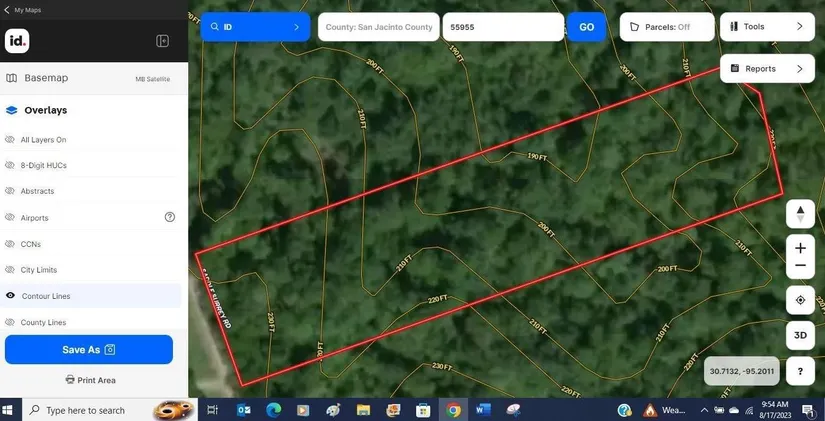The height and width of the screenshot is (421, 825).
Task: Click Airports info help icon
Action: [170, 217]
